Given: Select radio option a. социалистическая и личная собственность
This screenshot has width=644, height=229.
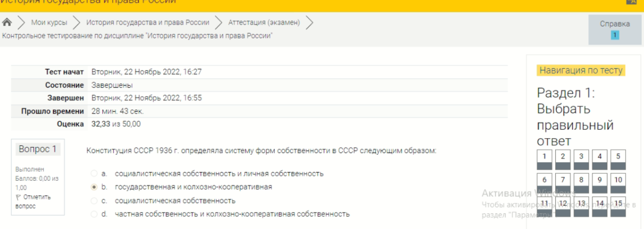Looking at the screenshot, I should click(x=94, y=174).
